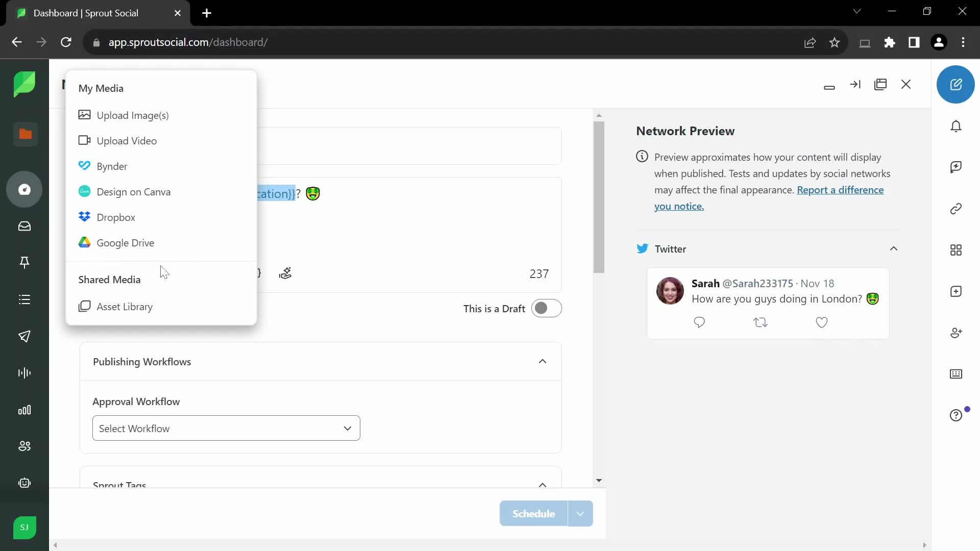Click Google Drive integration option
Screen dimensions: 980x551
click(x=125, y=243)
